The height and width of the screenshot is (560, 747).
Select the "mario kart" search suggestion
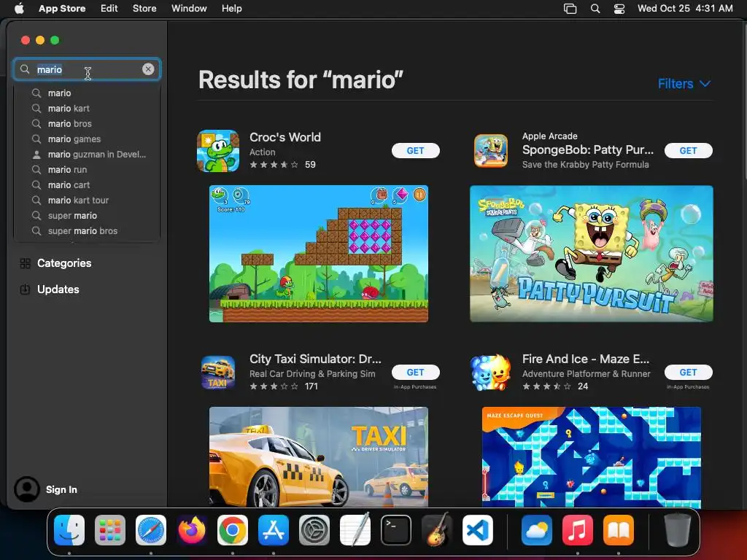87,109
